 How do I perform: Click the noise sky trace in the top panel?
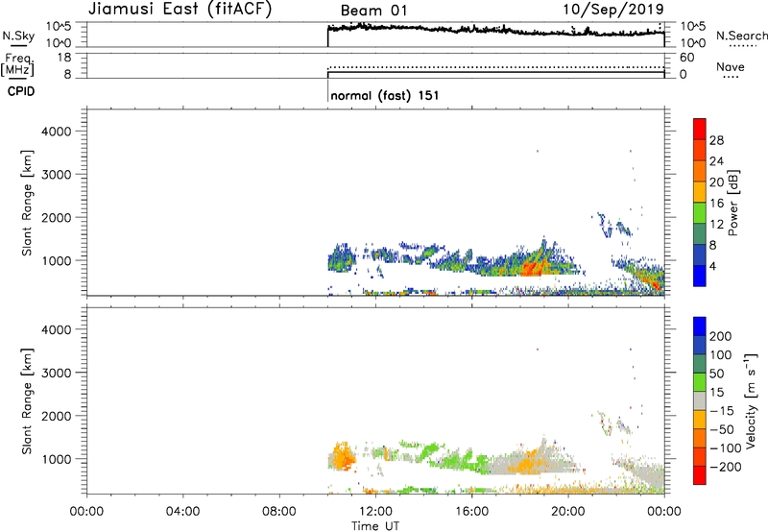[x=494, y=30]
